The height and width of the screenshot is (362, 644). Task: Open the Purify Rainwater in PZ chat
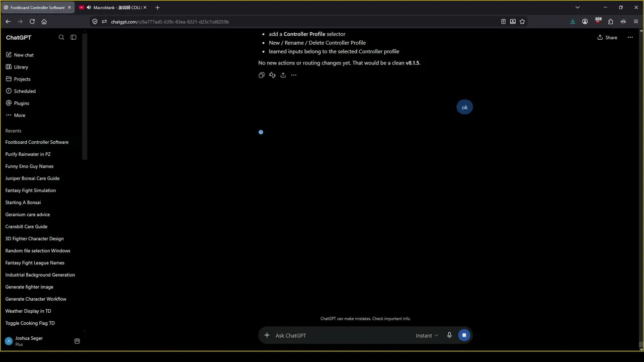point(28,154)
